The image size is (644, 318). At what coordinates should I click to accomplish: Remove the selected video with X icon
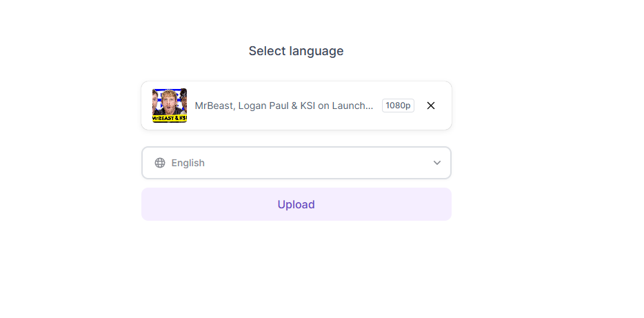tap(431, 106)
